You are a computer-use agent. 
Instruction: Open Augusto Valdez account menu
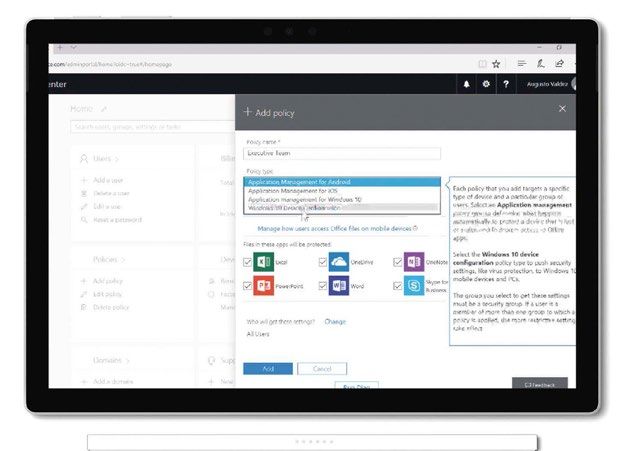[x=551, y=84]
